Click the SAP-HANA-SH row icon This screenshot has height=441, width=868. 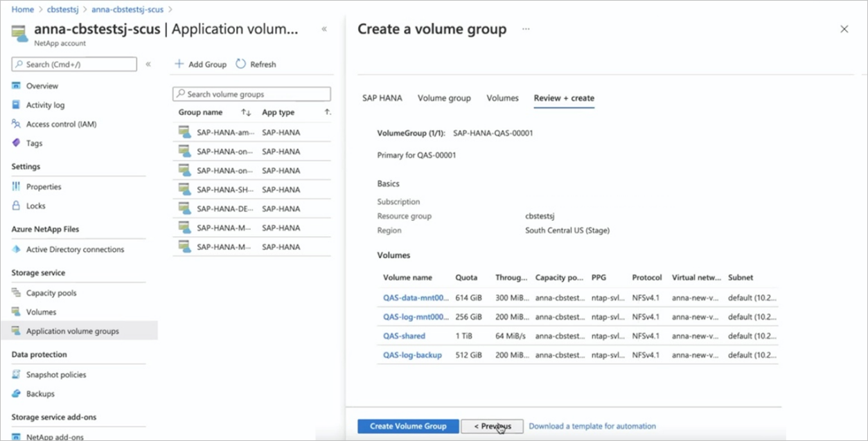pos(184,190)
